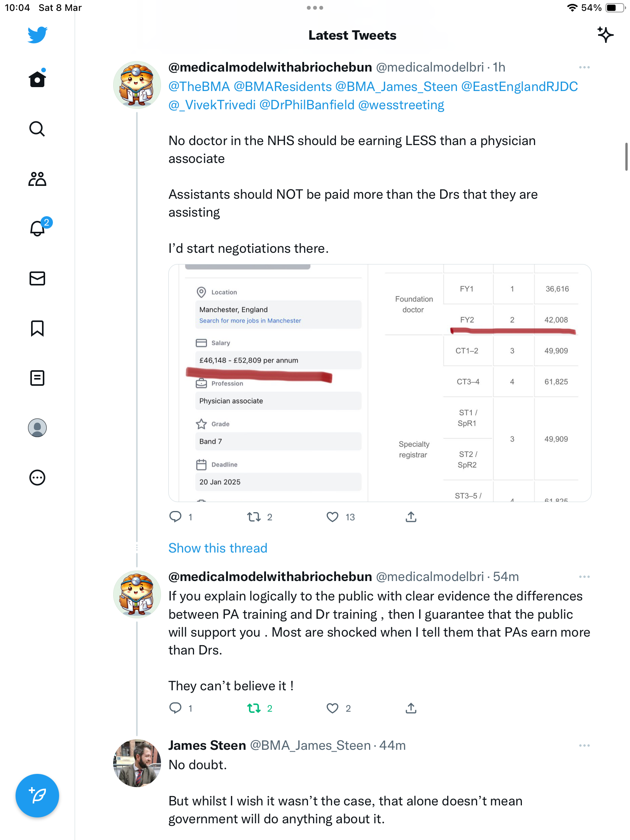Image resolution: width=630 pixels, height=840 pixels.
Task: Open Messages envelope icon
Action: point(37,278)
